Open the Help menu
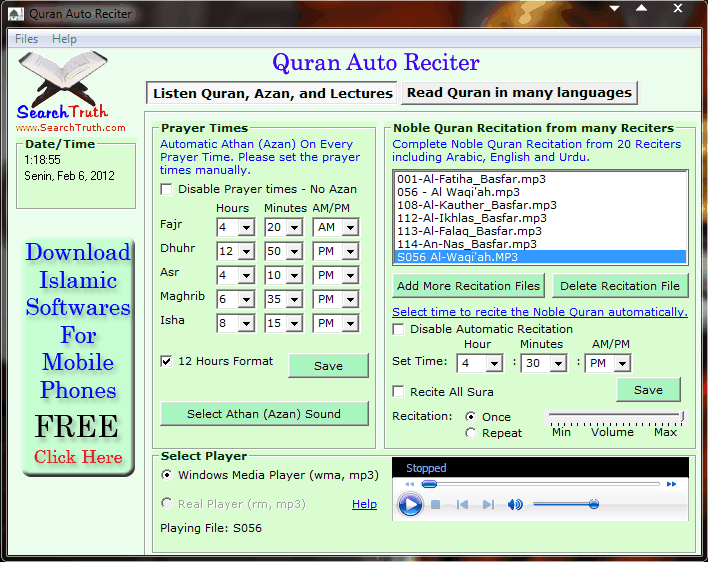This screenshot has width=708, height=562. (64, 39)
